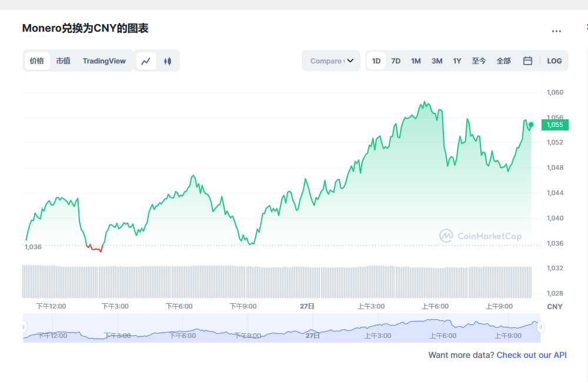Select the 至今 time range
The image size is (588, 382).
click(479, 61)
